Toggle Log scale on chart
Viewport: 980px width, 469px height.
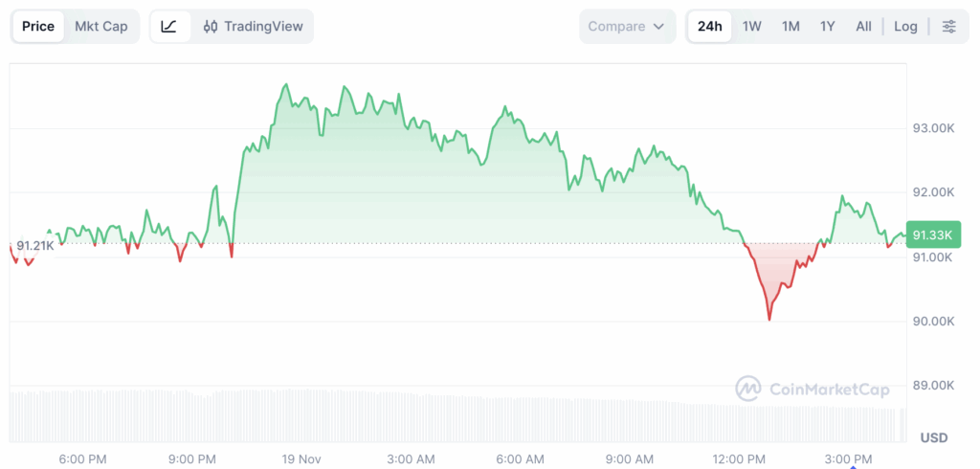(x=905, y=27)
